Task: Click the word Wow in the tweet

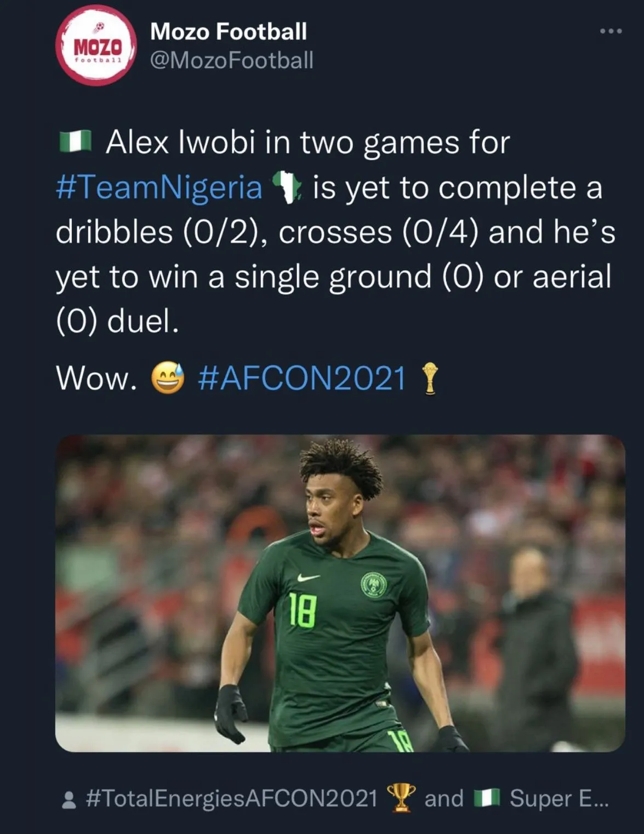Action: 96,378
